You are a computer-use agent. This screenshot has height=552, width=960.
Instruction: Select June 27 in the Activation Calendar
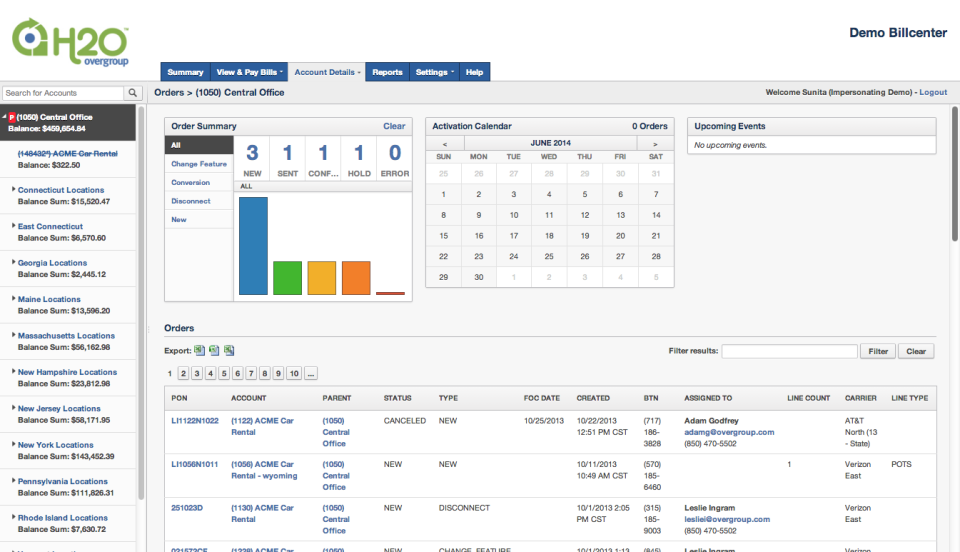click(620, 256)
